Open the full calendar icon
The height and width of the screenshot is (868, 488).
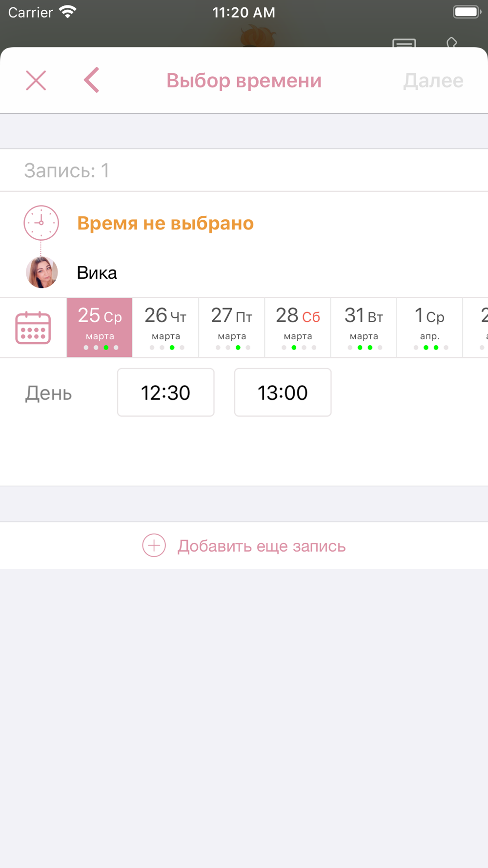point(33,328)
